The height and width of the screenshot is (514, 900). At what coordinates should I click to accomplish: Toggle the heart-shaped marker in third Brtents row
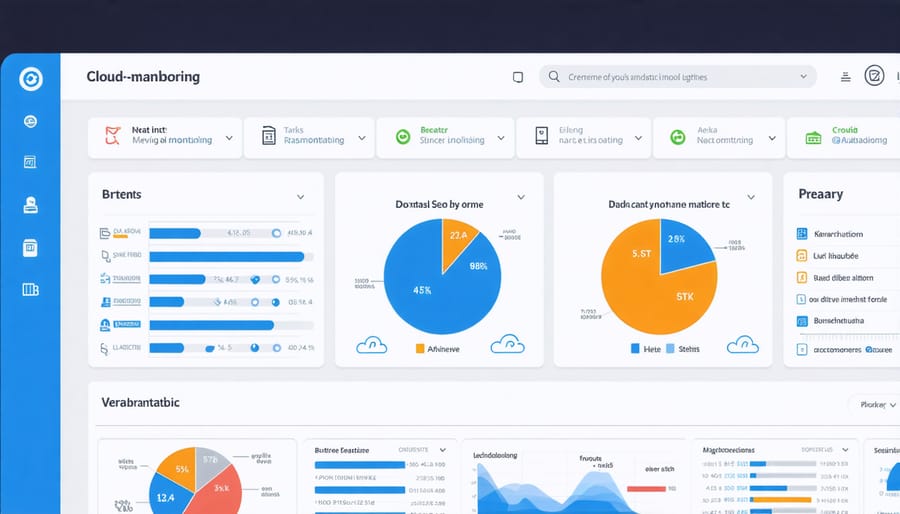pos(255,279)
